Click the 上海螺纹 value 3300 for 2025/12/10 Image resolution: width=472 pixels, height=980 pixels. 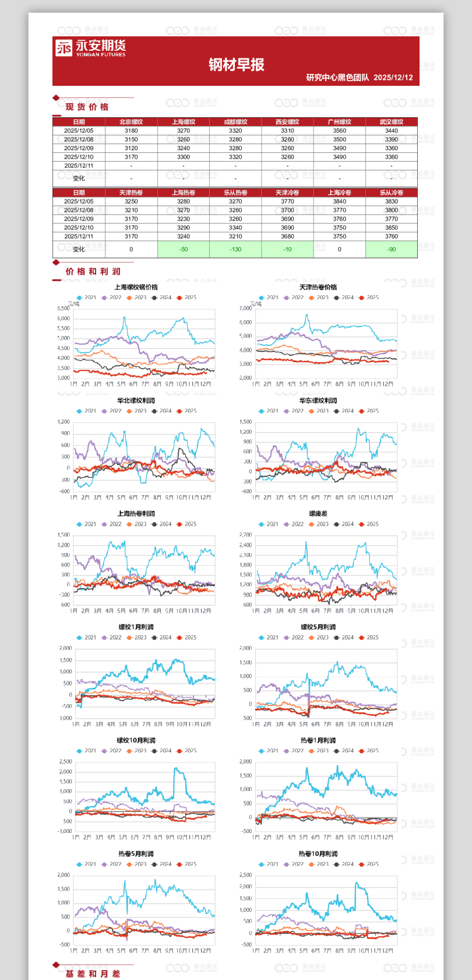click(x=184, y=157)
